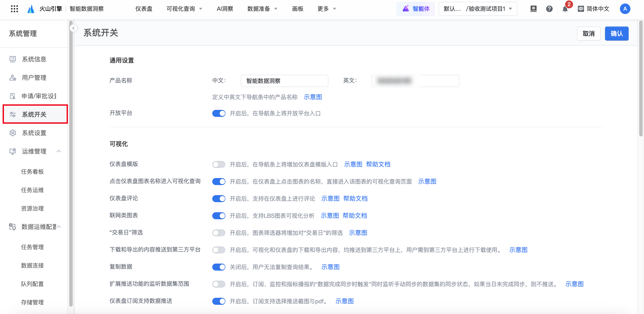Open 用户管理 in the sidebar
This screenshot has width=644, height=314.
34,78
